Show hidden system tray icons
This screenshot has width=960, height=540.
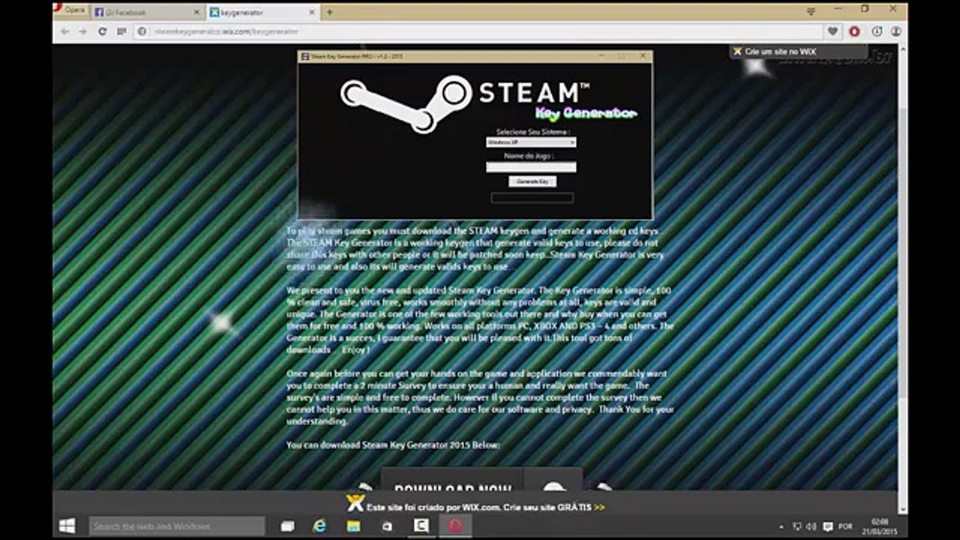781,527
